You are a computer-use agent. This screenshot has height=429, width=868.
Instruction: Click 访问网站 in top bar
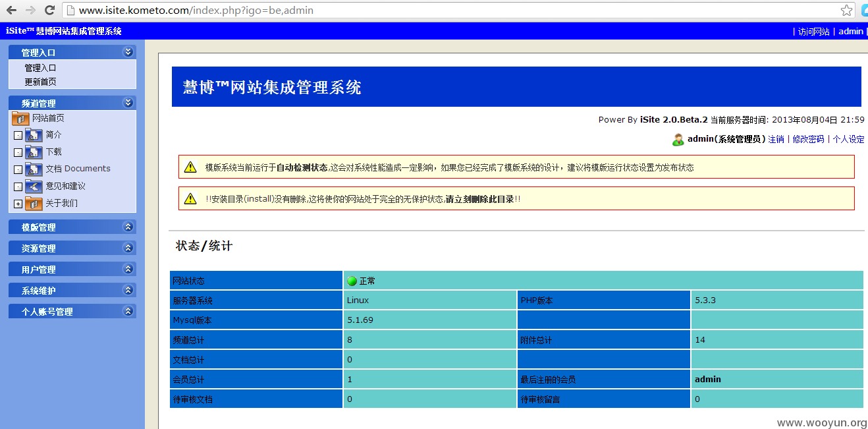coord(814,32)
